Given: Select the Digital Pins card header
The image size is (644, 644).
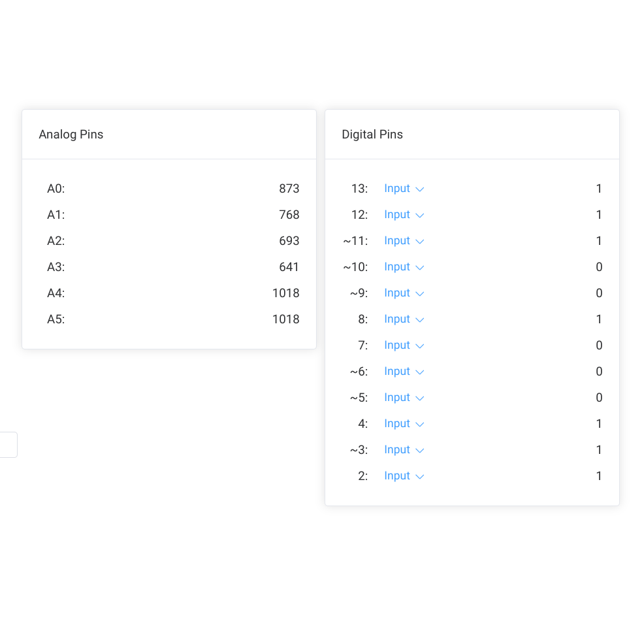Looking at the screenshot, I should pos(372,135).
